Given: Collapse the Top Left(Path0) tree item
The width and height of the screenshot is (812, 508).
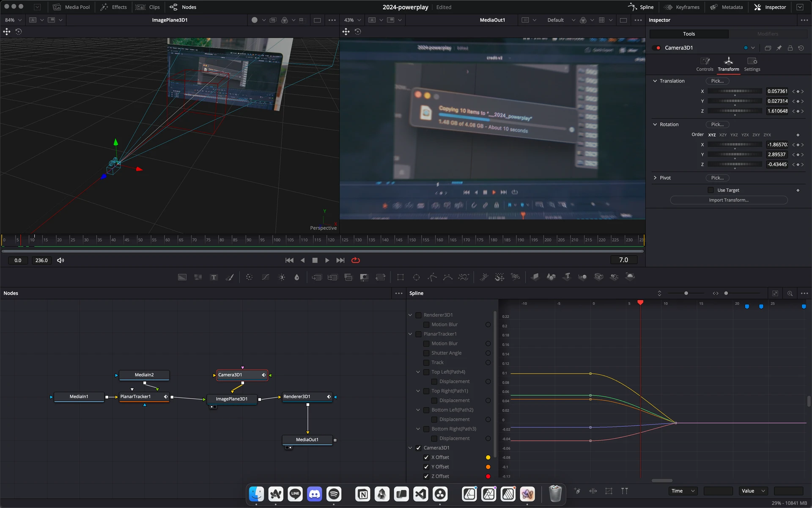Looking at the screenshot, I should pos(418,372).
